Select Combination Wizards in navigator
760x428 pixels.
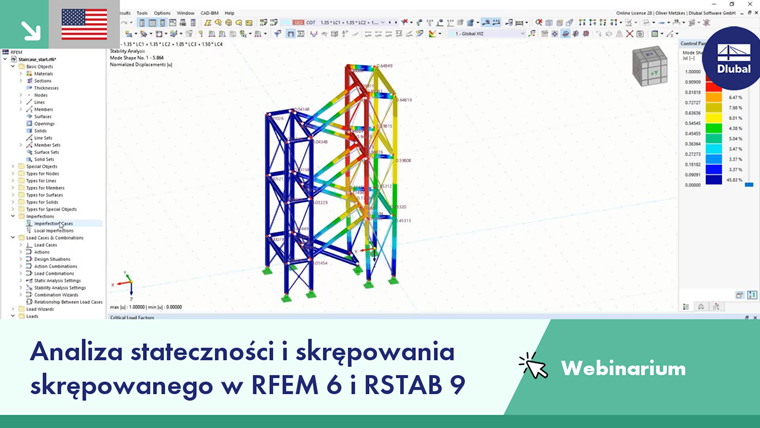tap(56, 295)
